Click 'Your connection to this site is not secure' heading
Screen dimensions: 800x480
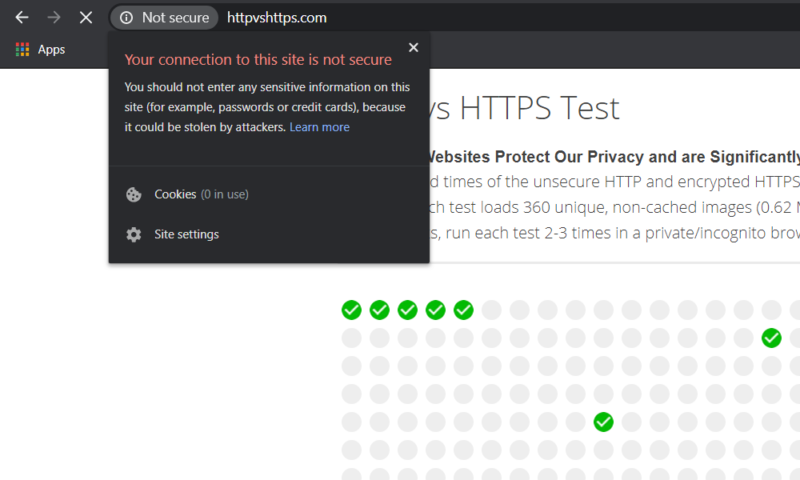point(258,60)
